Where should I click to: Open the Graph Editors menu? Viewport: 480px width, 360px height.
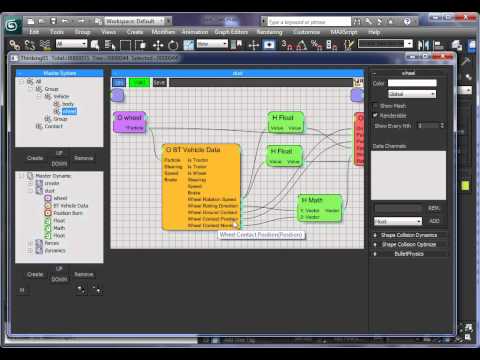pos(231,32)
